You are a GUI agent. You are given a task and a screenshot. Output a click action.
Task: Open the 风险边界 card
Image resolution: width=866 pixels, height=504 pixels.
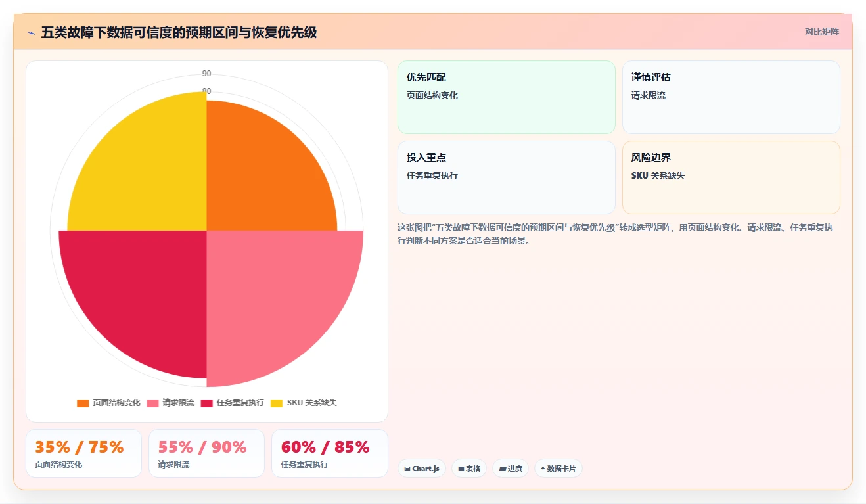coord(731,177)
